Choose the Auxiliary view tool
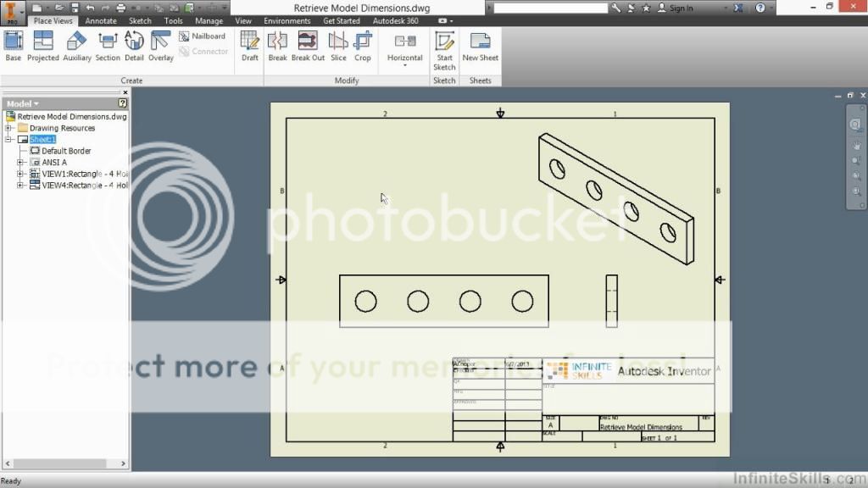Screen dimensions: 868x488 tap(77, 46)
